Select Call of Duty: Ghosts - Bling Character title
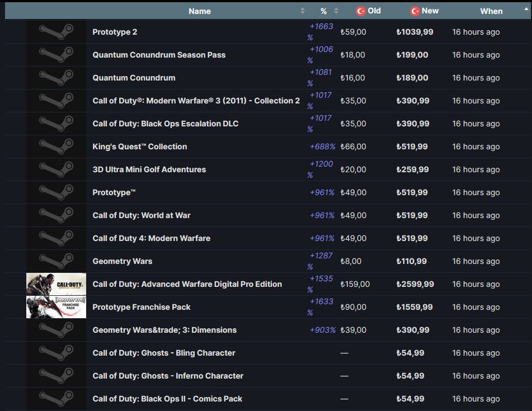This screenshot has height=411, width=532. (x=163, y=353)
